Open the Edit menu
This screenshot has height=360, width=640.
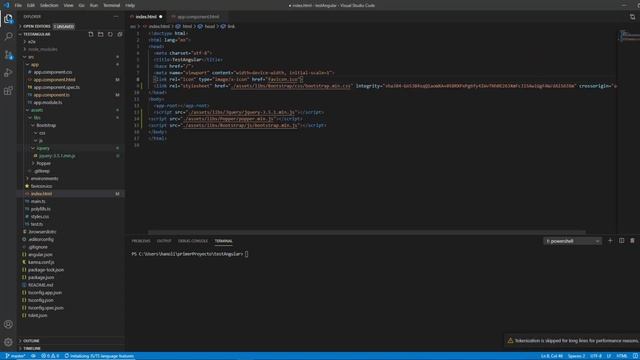tap(31, 5)
